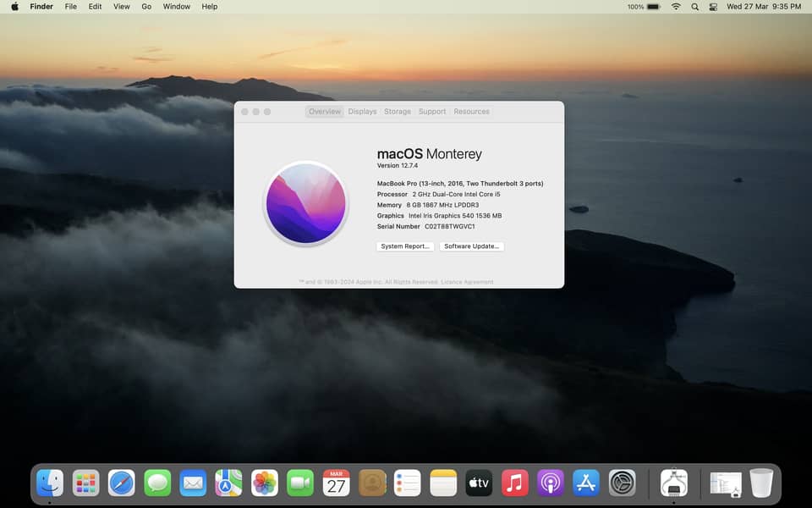
Task: Launch Podcasts from the Dock
Action: click(551, 483)
